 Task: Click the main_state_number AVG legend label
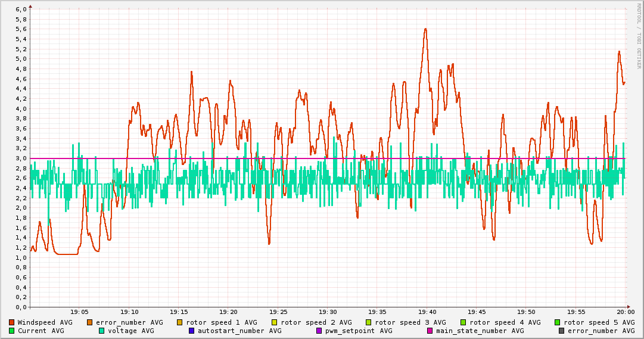(x=480, y=331)
